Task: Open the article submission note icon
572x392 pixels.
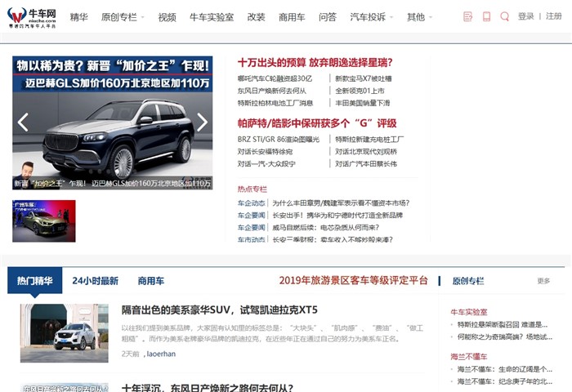Action: [x=467, y=16]
